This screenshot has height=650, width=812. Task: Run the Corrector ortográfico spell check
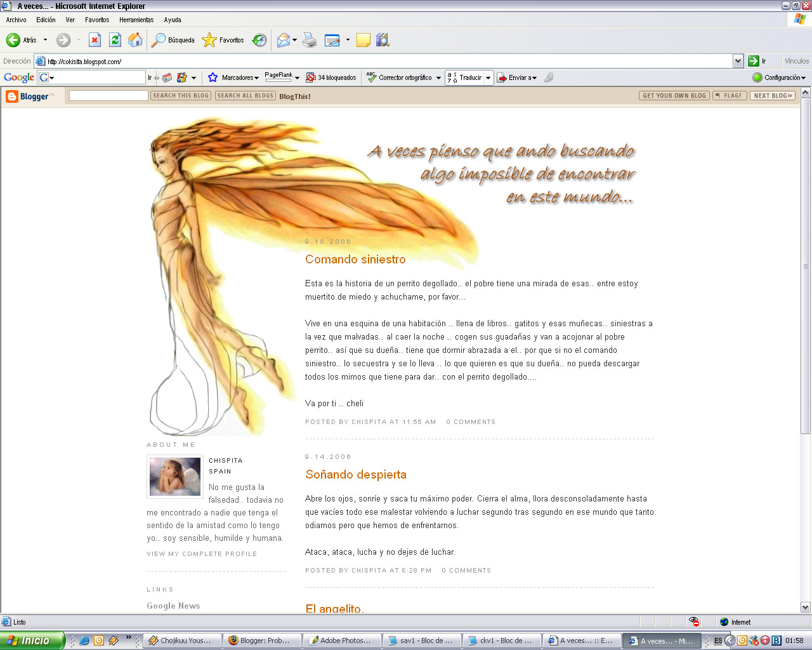400,77
